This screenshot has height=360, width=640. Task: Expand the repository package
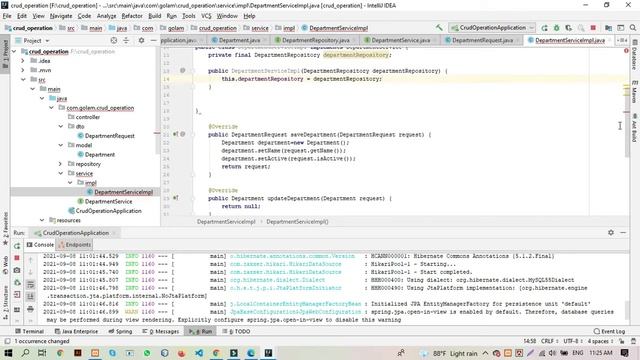pyautogui.click(x=61, y=164)
